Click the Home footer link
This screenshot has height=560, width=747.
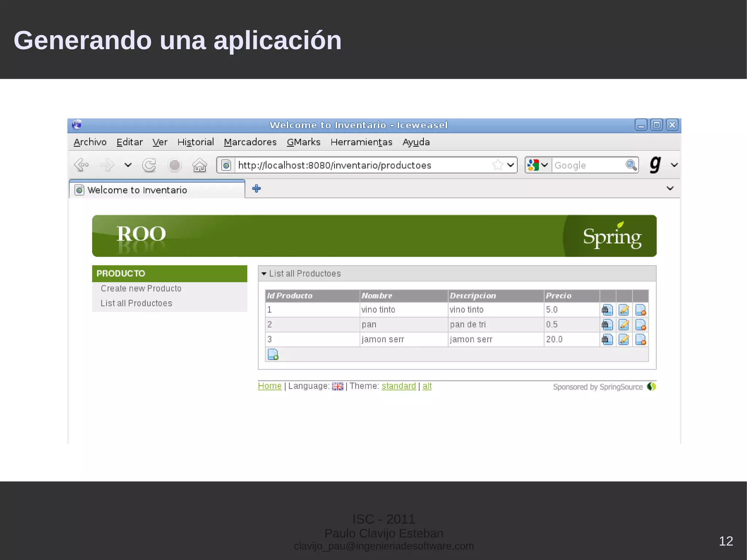pos(270,386)
